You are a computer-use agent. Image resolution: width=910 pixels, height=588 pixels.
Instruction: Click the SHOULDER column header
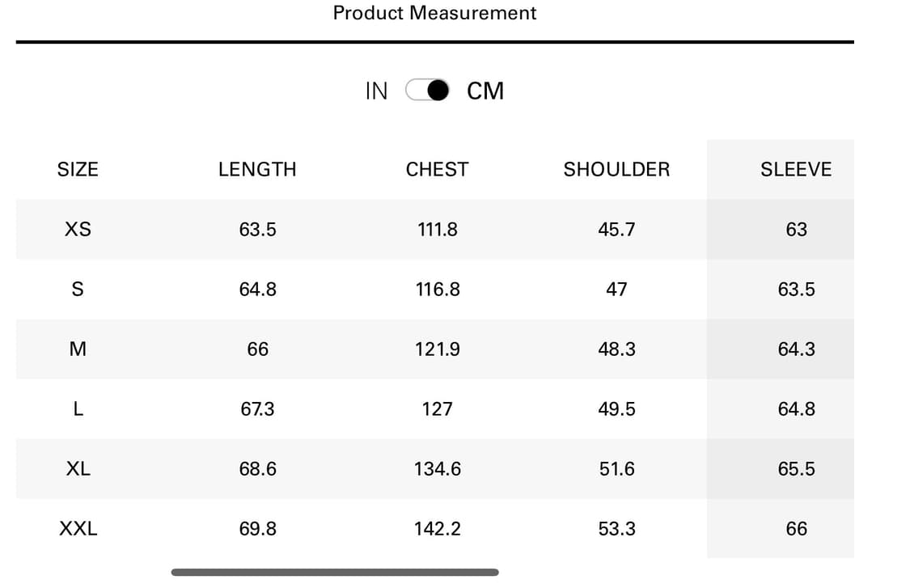[616, 169]
